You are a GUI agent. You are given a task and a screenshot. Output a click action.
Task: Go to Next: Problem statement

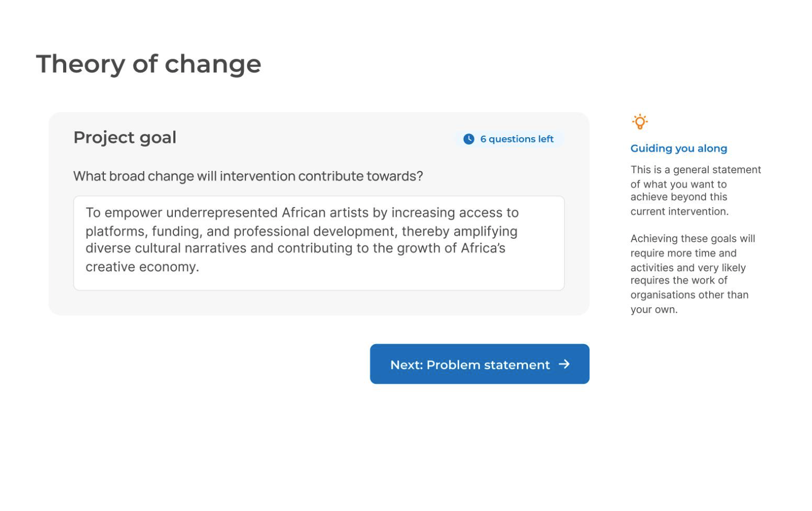coord(479,364)
